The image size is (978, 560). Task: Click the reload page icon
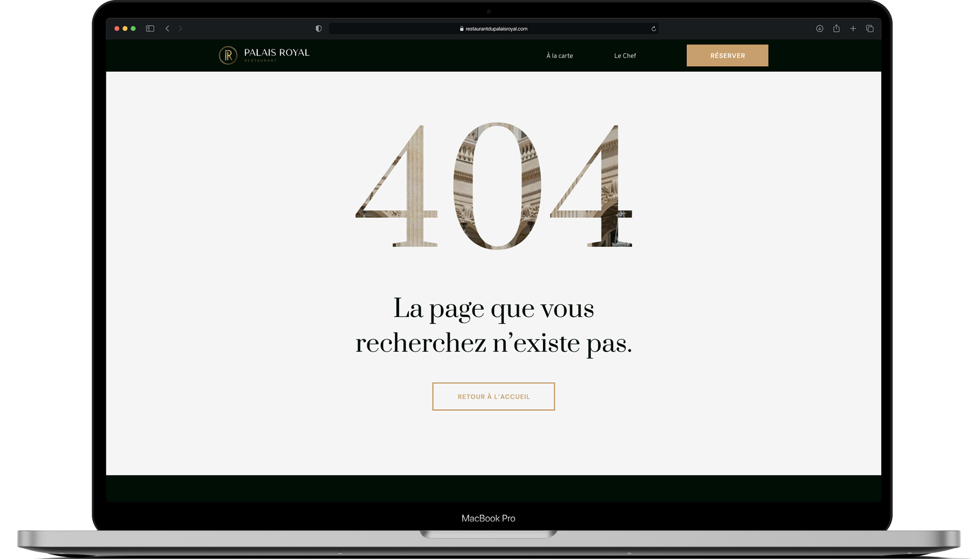(x=654, y=29)
